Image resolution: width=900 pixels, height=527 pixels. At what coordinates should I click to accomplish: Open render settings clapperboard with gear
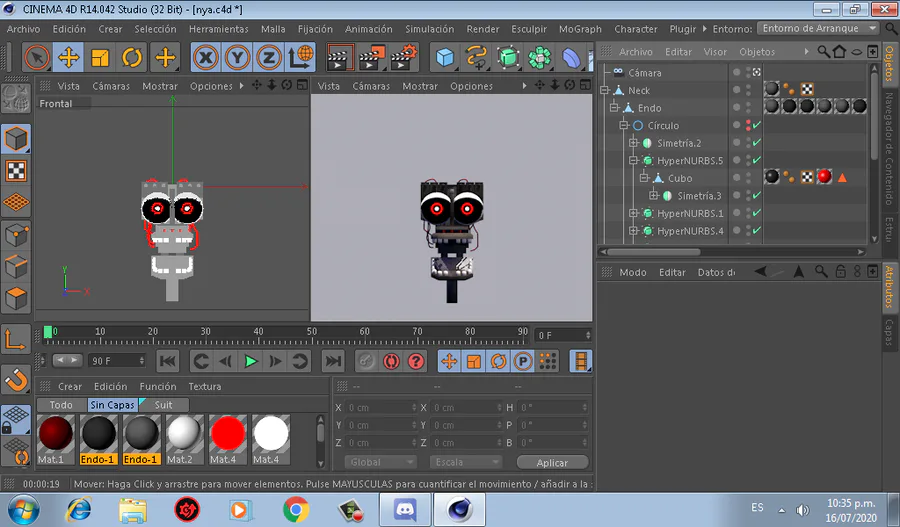[x=404, y=57]
